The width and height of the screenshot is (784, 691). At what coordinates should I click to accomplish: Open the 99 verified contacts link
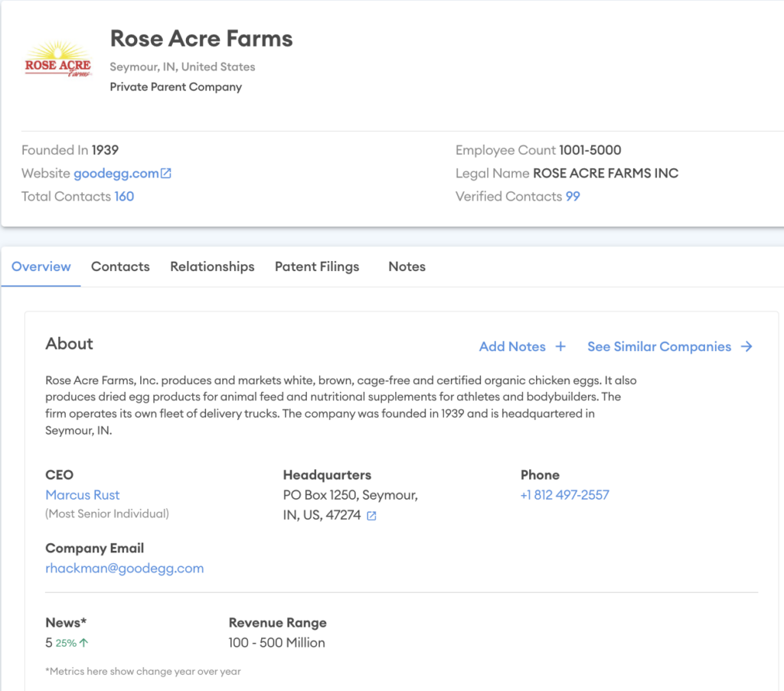(573, 197)
